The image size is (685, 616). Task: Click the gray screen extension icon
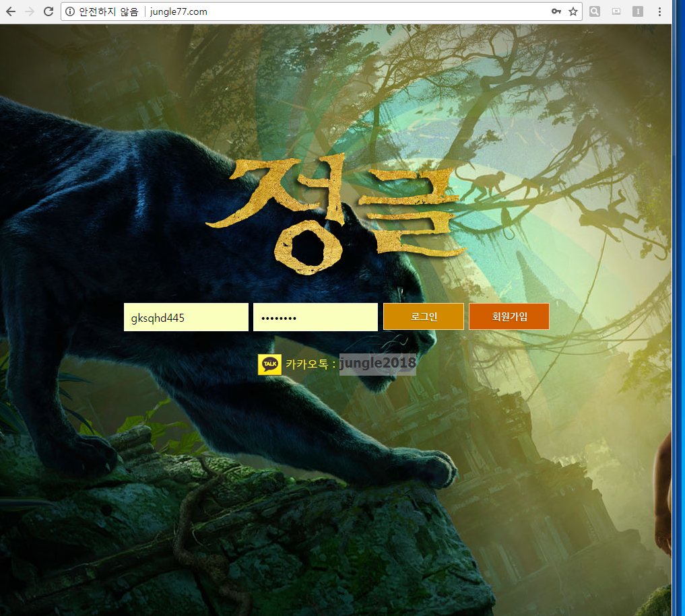click(616, 12)
